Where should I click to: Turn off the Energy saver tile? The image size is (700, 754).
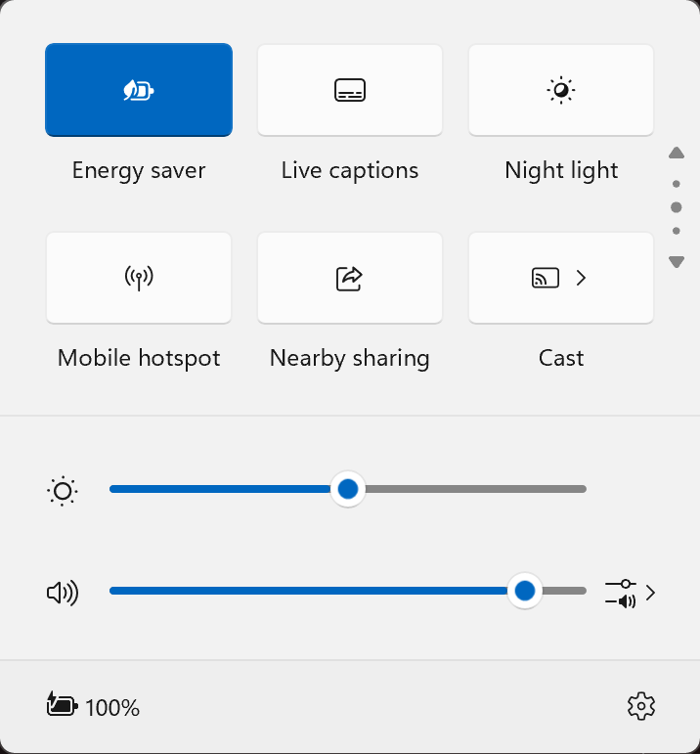(139, 90)
